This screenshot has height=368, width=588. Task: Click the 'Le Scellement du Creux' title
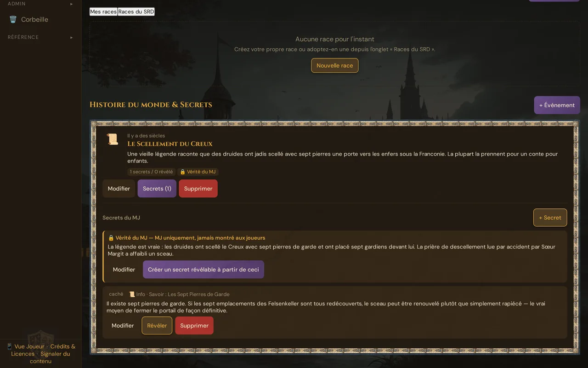click(x=170, y=144)
